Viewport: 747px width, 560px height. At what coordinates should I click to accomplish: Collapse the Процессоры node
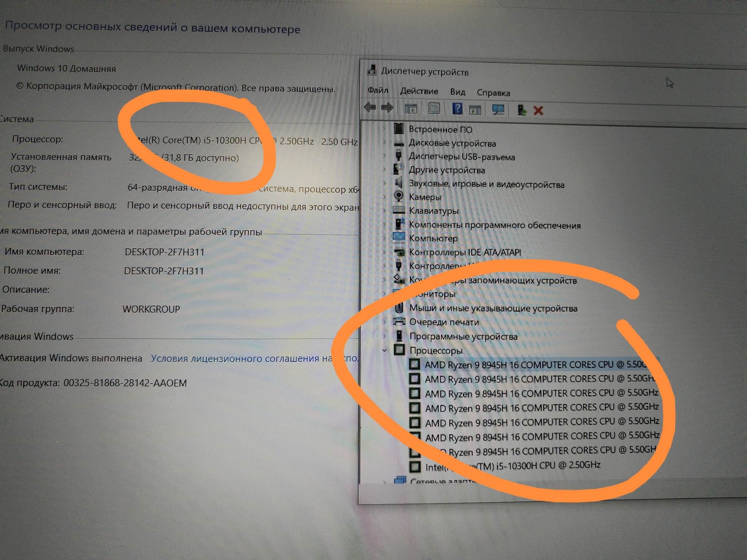[x=384, y=350]
